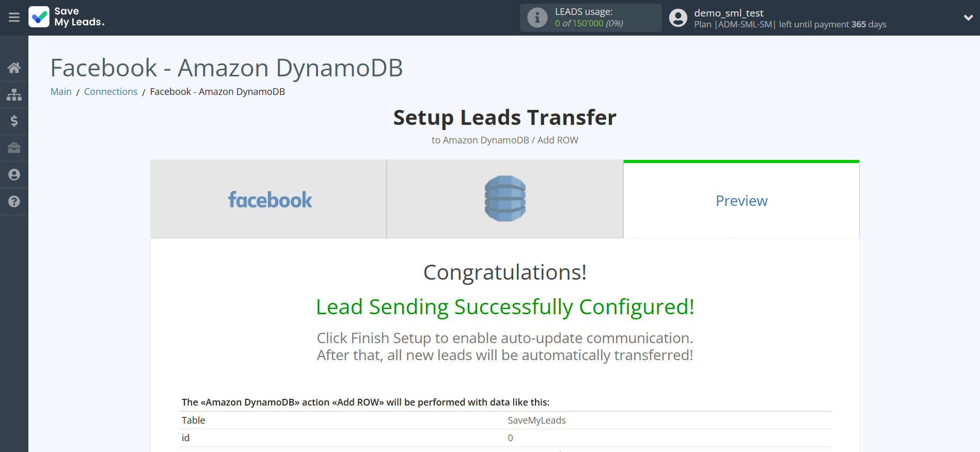This screenshot has width=980, height=452.
Task: Click the briefcase icon in sidebar
Action: 14,148
